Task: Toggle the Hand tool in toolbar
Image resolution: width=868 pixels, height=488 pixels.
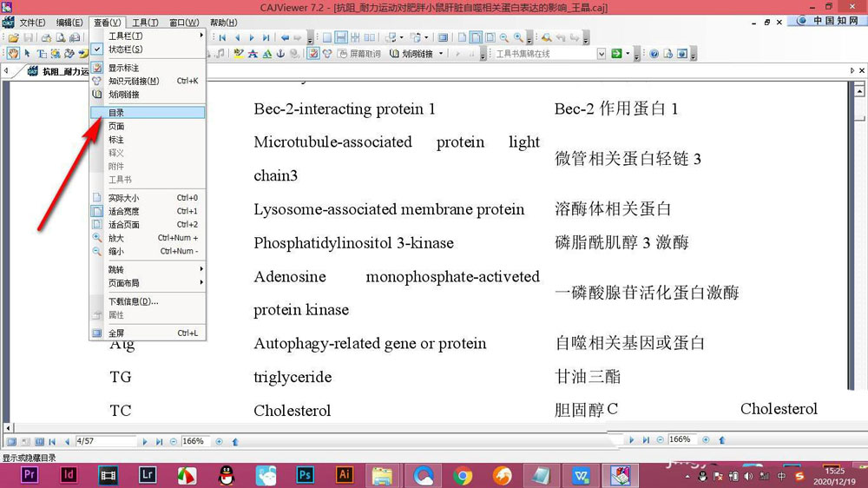Action: (x=13, y=54)
